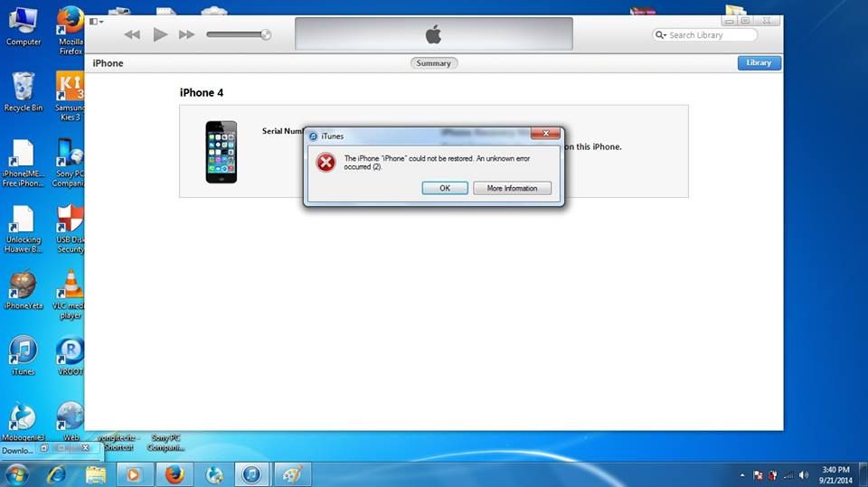Click the Fast-forward/next track button

pos(187,34)
